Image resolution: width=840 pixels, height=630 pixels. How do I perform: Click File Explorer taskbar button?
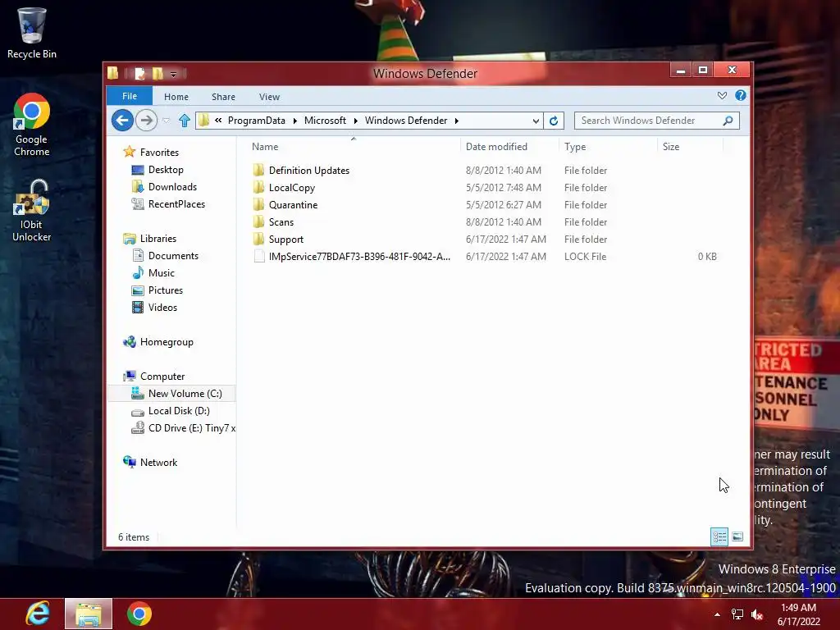click(89, 614)
